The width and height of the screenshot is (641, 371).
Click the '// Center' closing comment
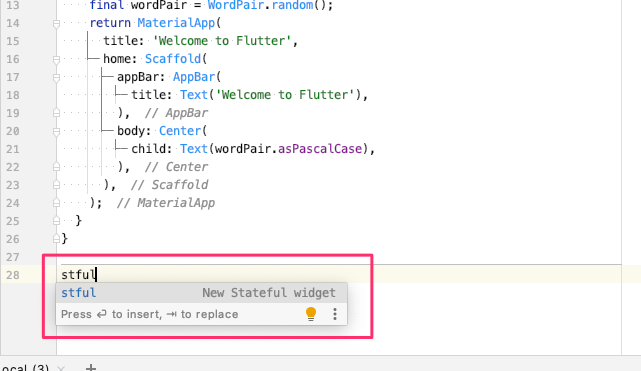[x=177, y=167]
